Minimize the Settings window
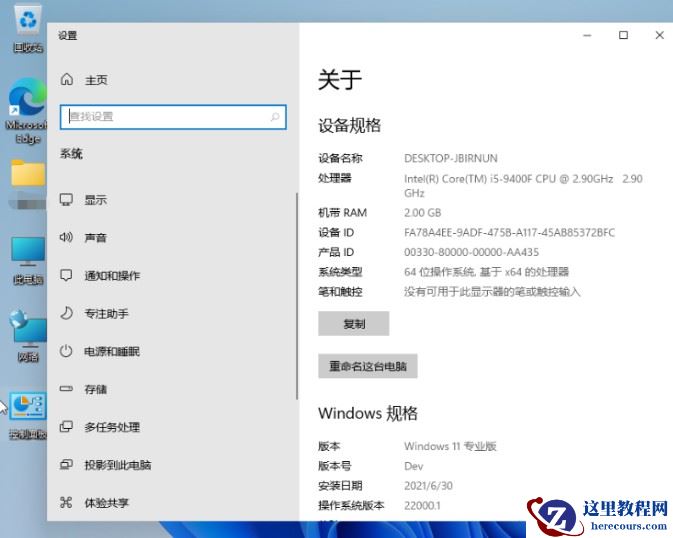Screen dimensions: 673x538 click(587, 35)
